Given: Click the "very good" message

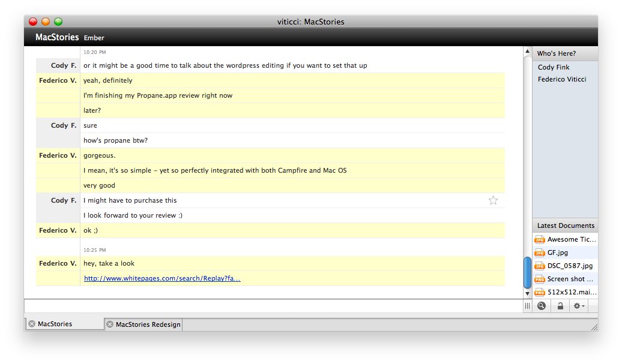Looking at the screenshot, I should point(99,185).
